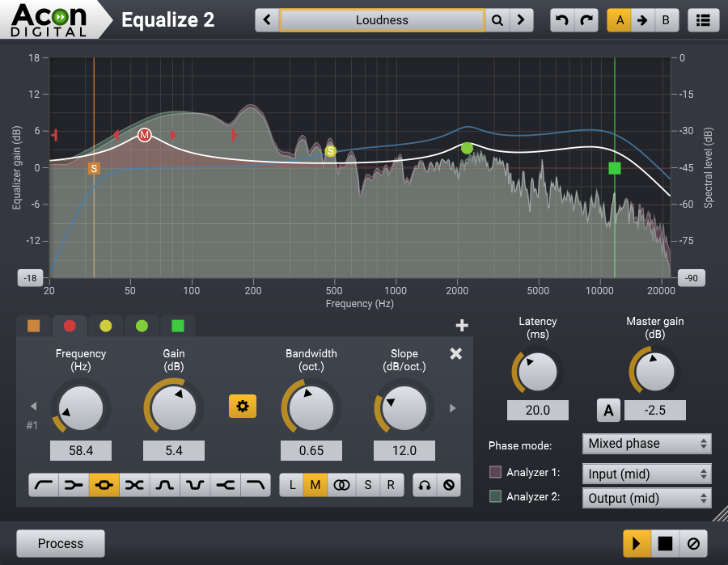Screen dimensions: 728x565
Task: Select the previous band with the left triangle
Action: coord(33,407)
